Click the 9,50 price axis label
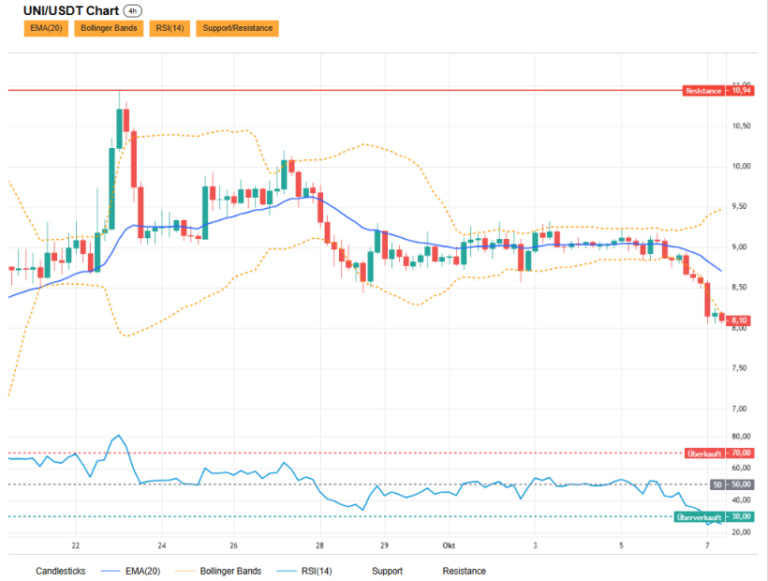 click(x=739, y=206)
